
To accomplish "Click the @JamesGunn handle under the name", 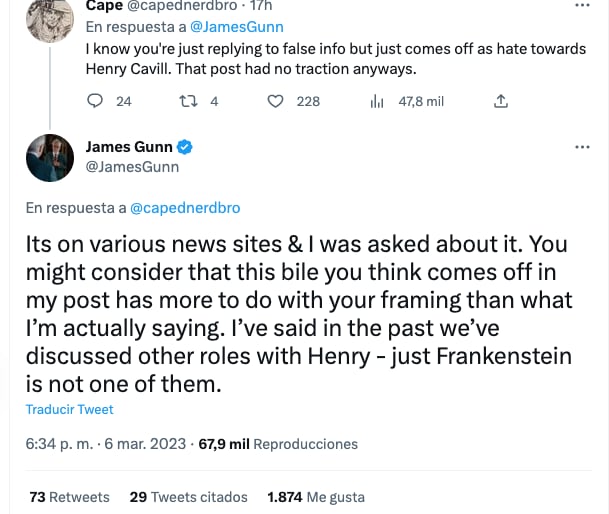I will tap(132, 166).
